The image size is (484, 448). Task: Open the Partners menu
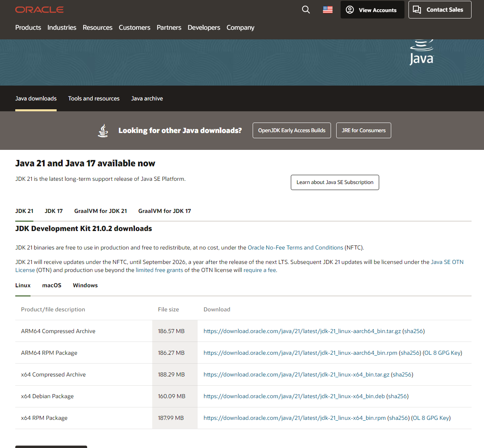click(x=169, y=27)
